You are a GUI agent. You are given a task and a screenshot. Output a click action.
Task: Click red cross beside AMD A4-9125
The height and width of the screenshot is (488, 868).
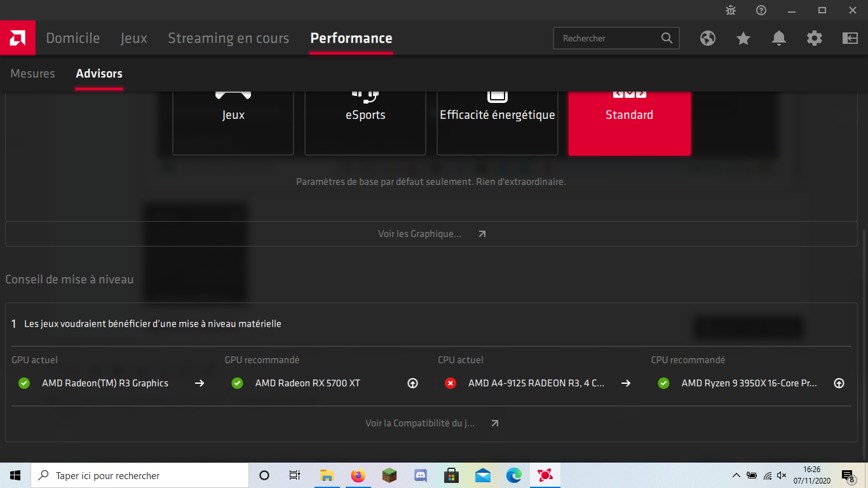(x=451, y=383)
